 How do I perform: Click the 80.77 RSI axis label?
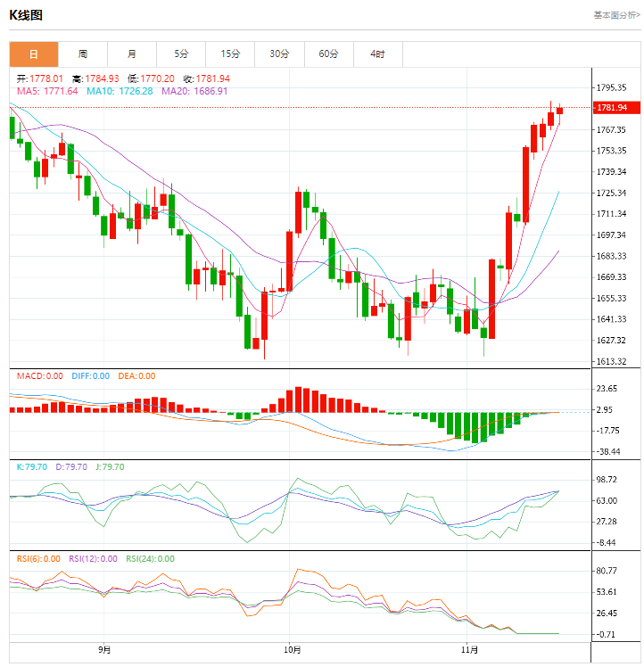607,571
